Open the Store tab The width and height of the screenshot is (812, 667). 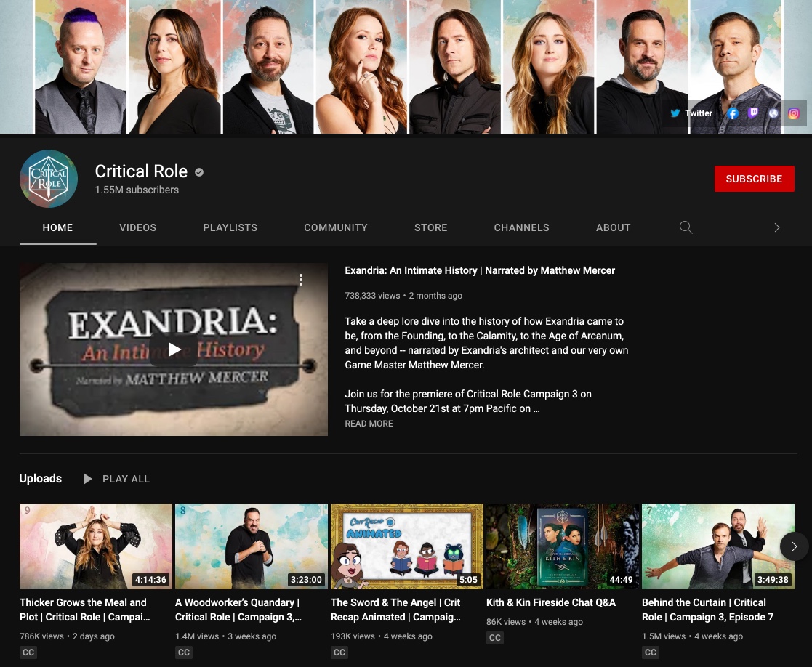[431, 227]
